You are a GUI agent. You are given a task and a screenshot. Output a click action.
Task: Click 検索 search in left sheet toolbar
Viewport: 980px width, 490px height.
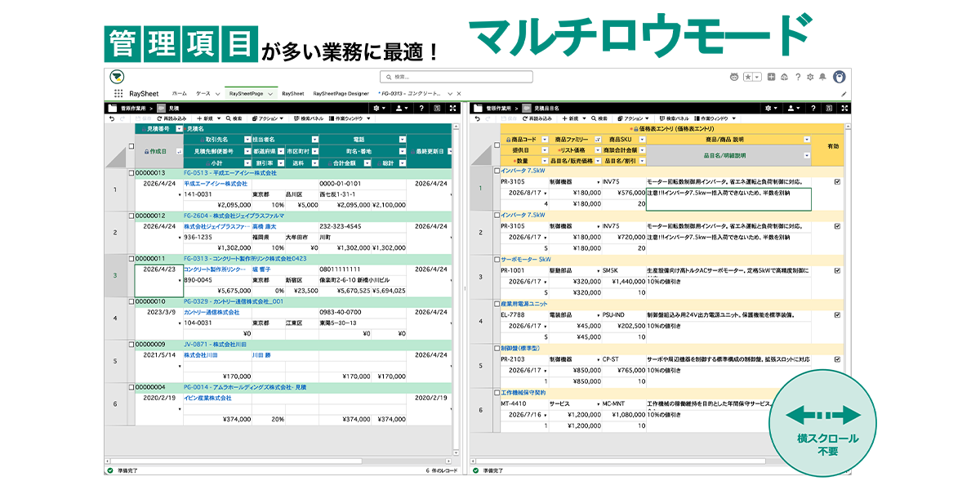233,118
